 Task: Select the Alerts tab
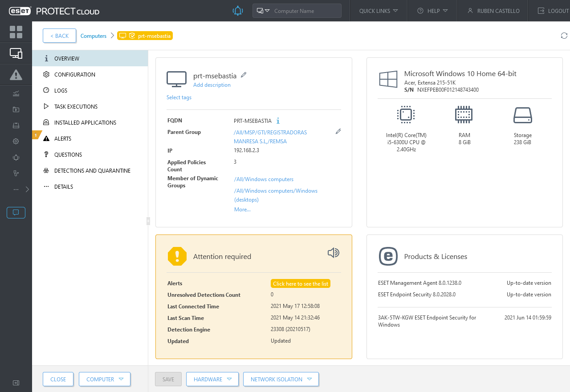(90, 138)
